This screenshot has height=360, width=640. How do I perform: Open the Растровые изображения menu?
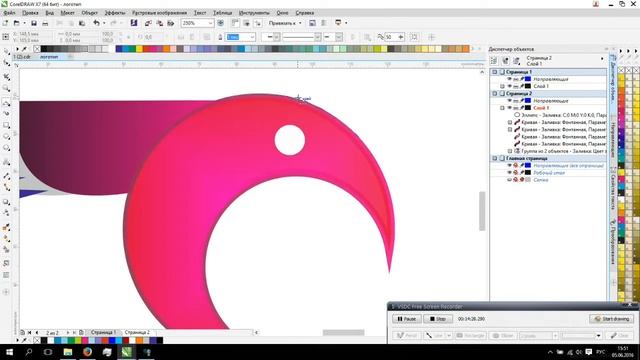(159, 13)
